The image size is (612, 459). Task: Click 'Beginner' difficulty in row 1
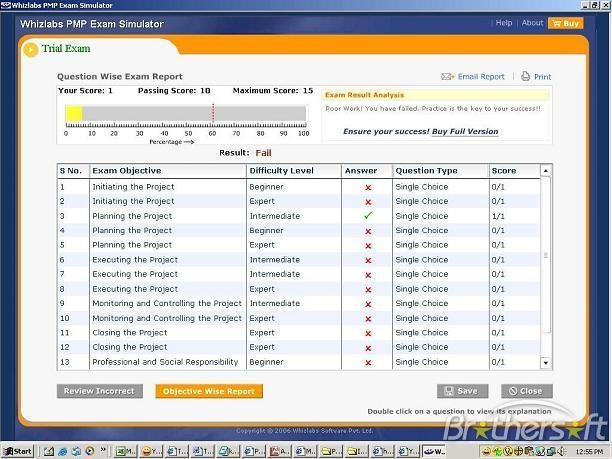(x=266, y=187)
